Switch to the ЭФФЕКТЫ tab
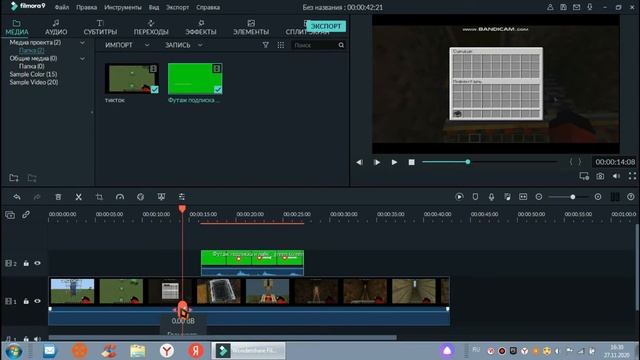This screenshot has height=360, width=640. (x=201, y=27)
